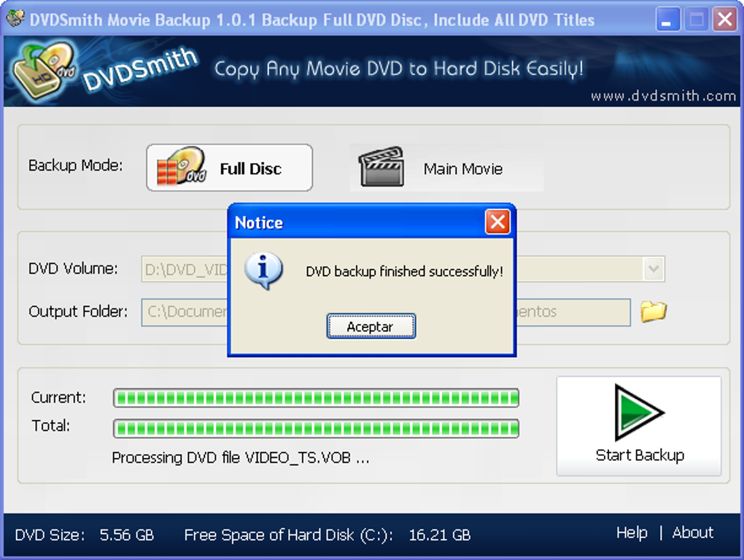Close the Notice dialog with red X
744x560 pixels.
pos(497,222)
